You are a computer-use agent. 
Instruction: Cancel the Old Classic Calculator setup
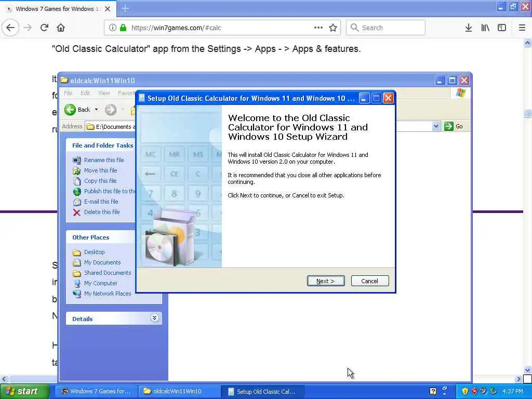(370, 281)
